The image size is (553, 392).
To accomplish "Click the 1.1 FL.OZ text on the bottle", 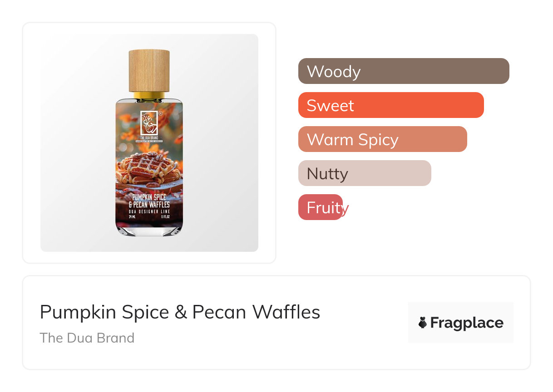I will [x=166, y=217].
